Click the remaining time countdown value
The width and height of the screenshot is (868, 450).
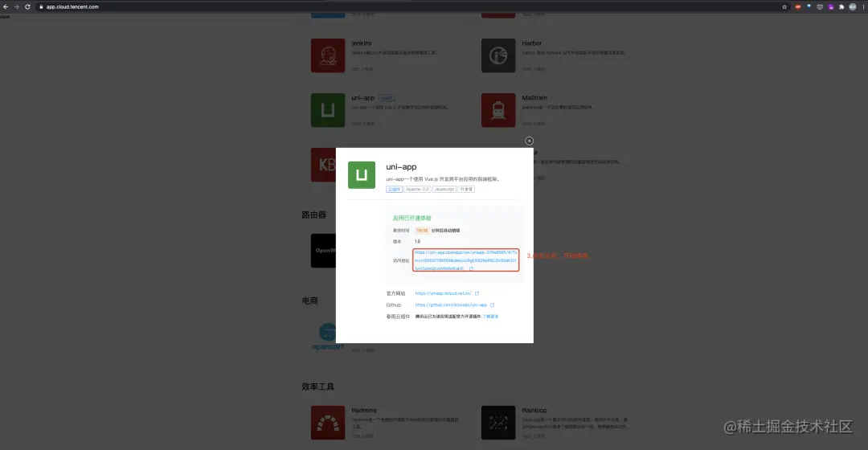click(x=423, y=231)
